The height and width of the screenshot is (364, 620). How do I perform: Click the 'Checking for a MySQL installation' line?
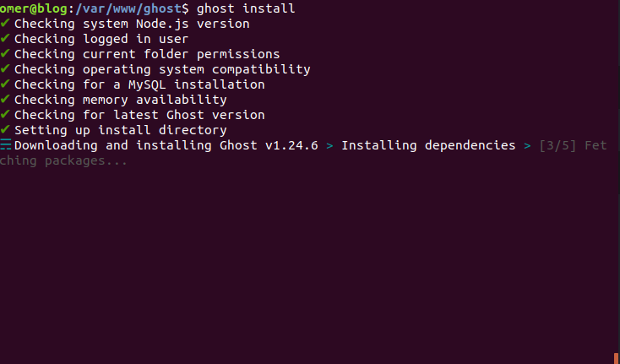pyautogui.click(x=139, y=84)
